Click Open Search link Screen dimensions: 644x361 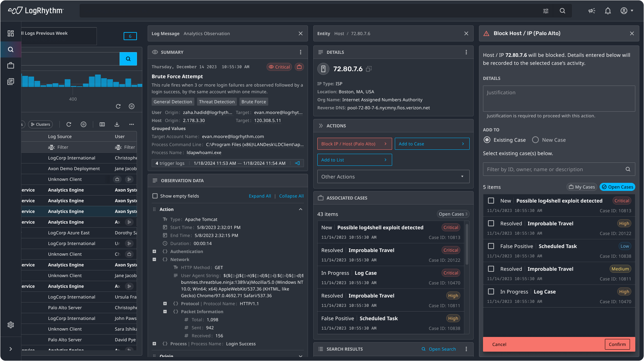439,349
